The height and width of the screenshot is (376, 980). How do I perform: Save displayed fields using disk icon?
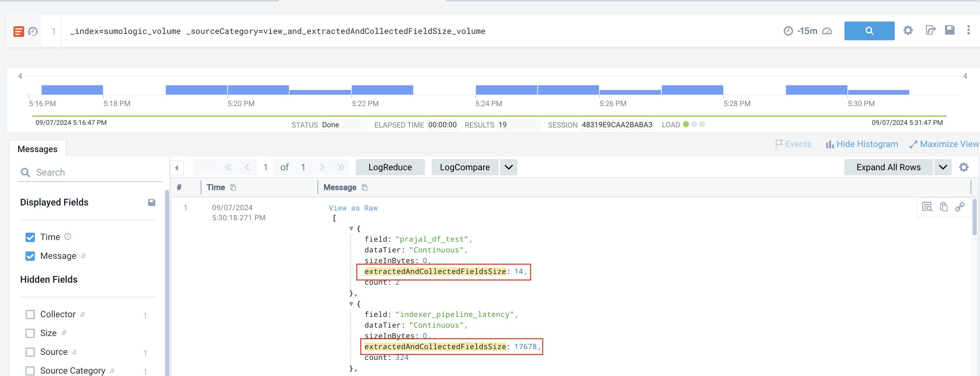[151, 202]
